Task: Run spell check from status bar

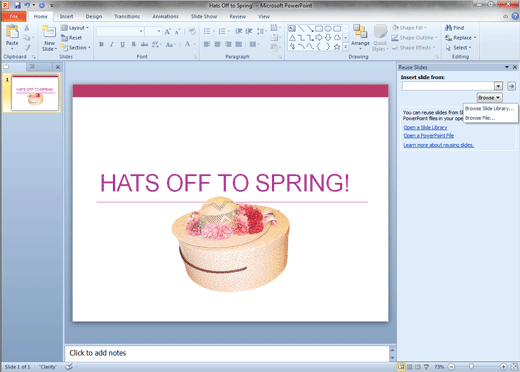Action: [x=69, y=367]
